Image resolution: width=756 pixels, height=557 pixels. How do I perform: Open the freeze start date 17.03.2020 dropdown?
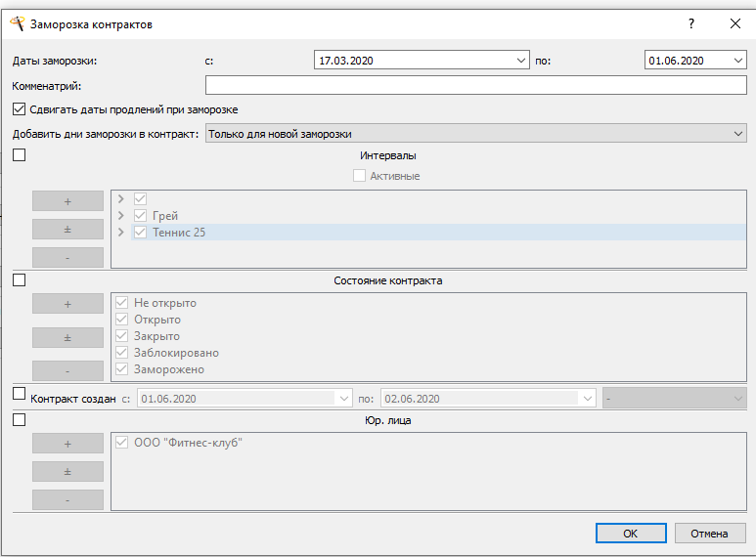pos(520,61)
